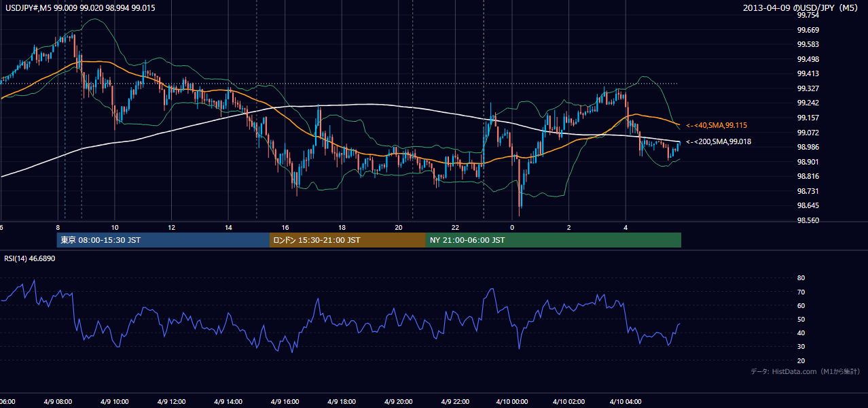The height and width of the screenshot is (408, 868).
Task: Click price axis value 99.072
Action: (808, 133)
